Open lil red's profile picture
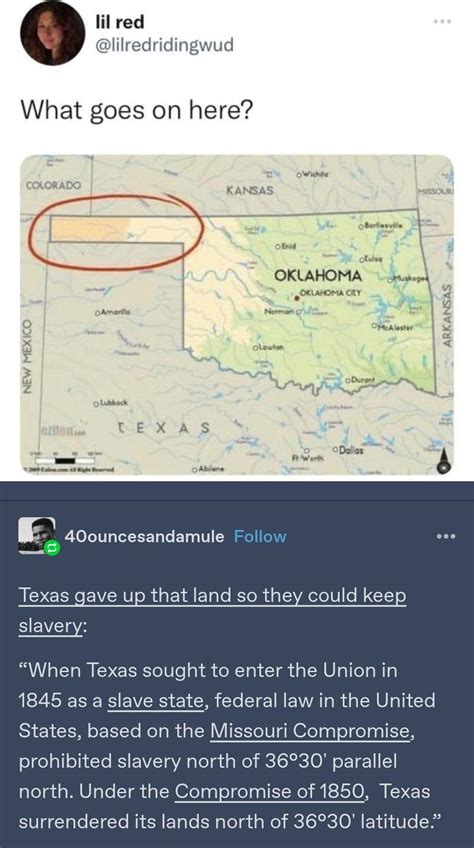This screenshot has width=474, height=848. pos(52,34)
